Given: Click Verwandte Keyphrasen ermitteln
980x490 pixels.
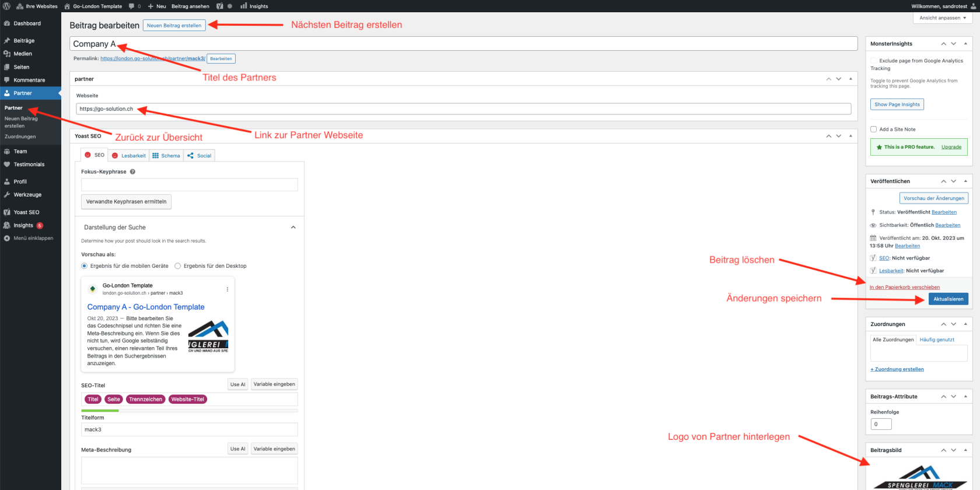Looking at the screenshot, I should (x=126, y=202).
